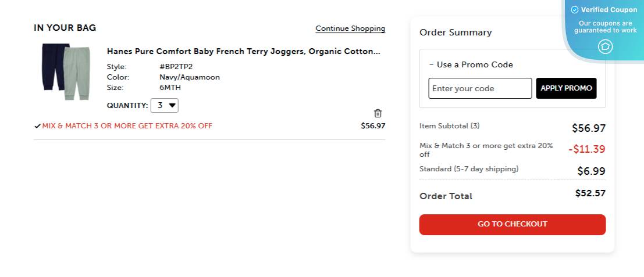This screenshot has width=644, height=277.
Task: Click the style number #BP2TP2
Action: (176, 67)
